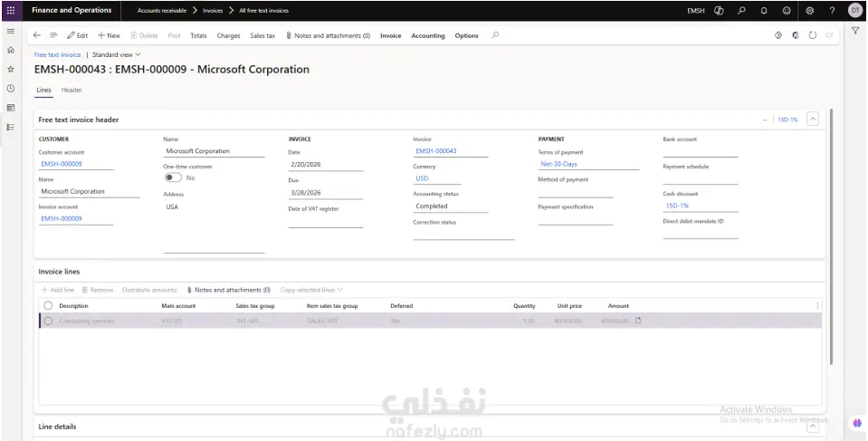Click Notes and attachments in invoice lines
Image resolution: width=868 pixels, height=441 pixels.
click(229, 290)
